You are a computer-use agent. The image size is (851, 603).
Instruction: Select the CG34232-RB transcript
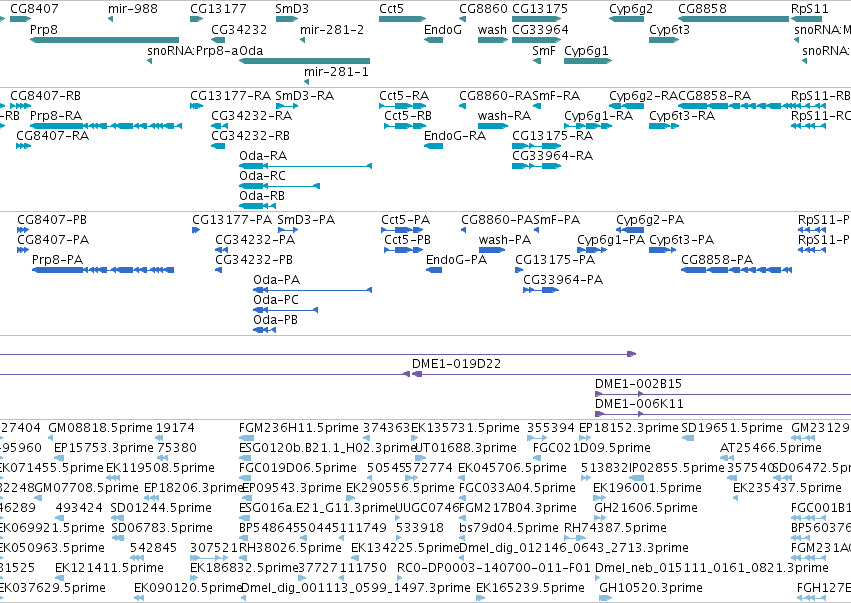pyautogui.click(x=218, y=145)
